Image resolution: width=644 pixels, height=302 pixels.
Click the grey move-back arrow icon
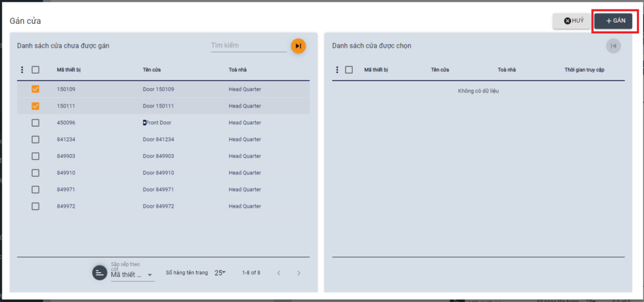pyautogui.click(x=613, y=46)
